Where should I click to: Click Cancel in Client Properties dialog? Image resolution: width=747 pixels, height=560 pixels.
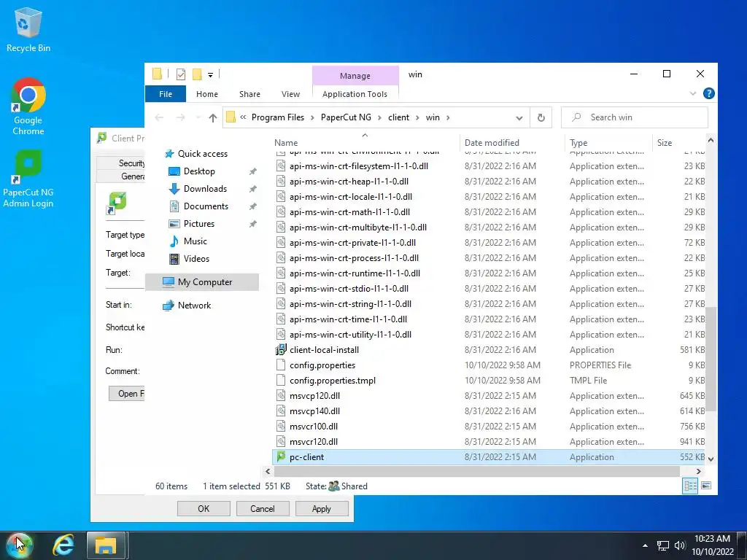coord(263,508)
